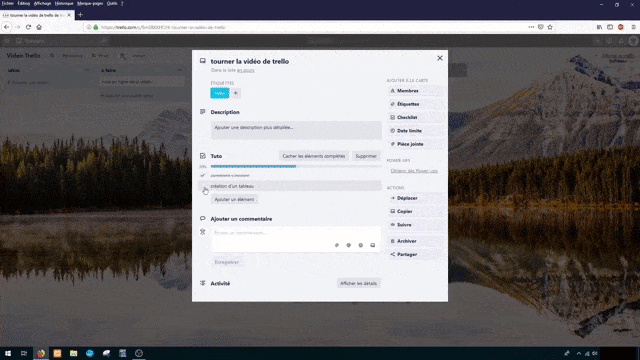
Task: Open Membres in card sidebar
Action: [415, 91]
